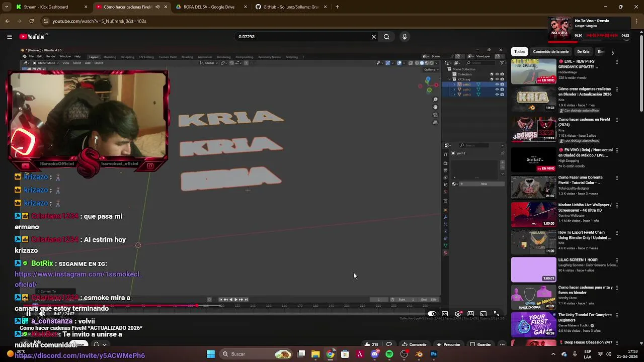Open Discord from the taskbar
The width and height of the screenshot is (644, 362).
(374, 354)
